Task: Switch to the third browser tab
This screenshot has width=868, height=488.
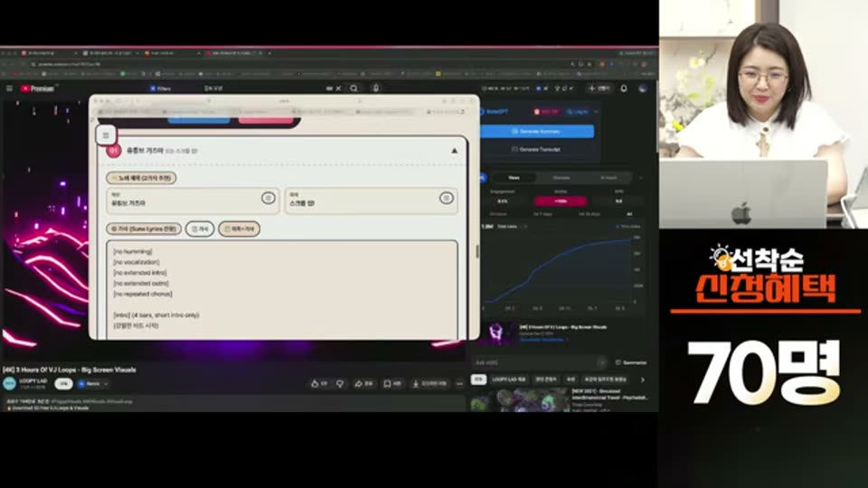Action: pyautogui.click(x=171, y=53)
